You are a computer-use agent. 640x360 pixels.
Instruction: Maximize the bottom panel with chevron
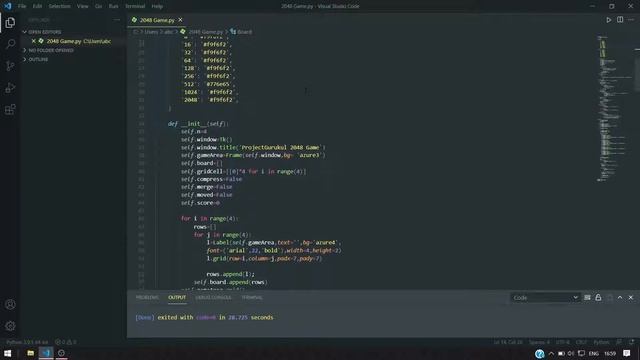(x=620, y=298)
